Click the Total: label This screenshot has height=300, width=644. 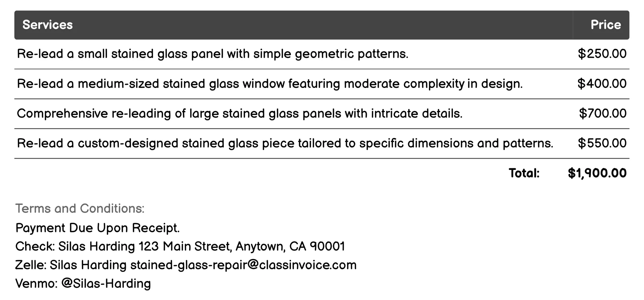[524, 173]
